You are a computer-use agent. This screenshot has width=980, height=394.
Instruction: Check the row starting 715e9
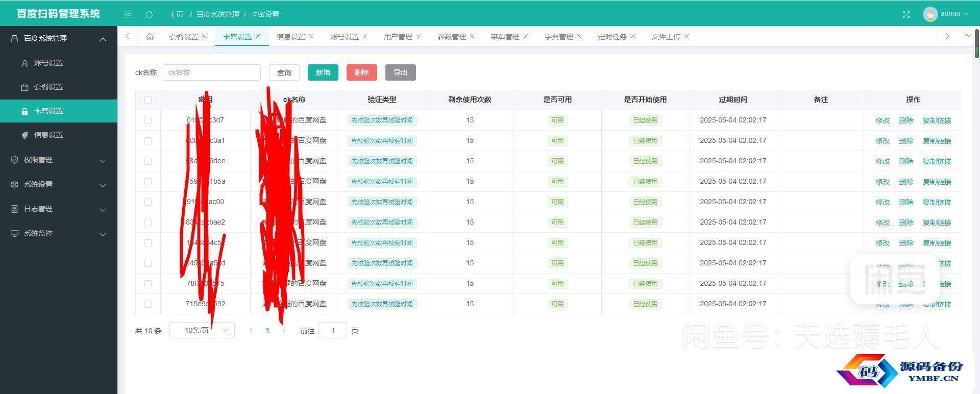pyautogui.click(x=148, y=304)
